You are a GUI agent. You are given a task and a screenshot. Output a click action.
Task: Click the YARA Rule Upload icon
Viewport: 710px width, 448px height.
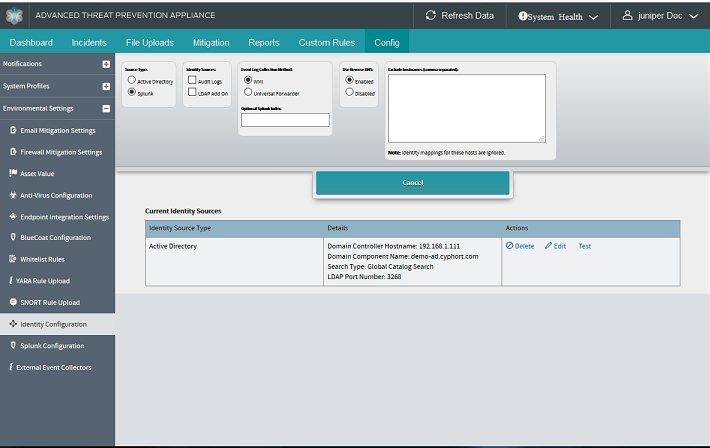[x=11, y=280]
